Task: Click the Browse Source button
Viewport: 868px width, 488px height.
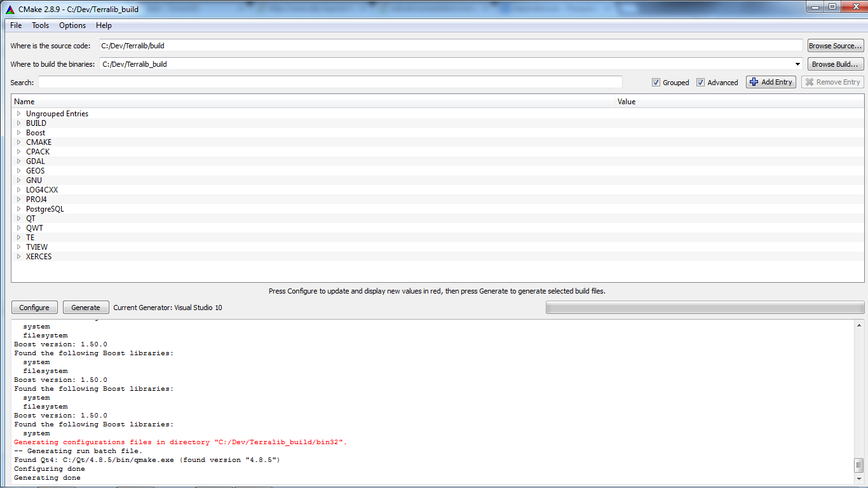Action: [835, 46]
